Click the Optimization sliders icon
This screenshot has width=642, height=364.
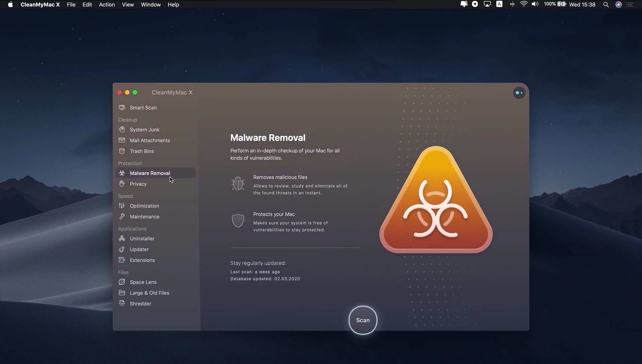tap(122, 206)
